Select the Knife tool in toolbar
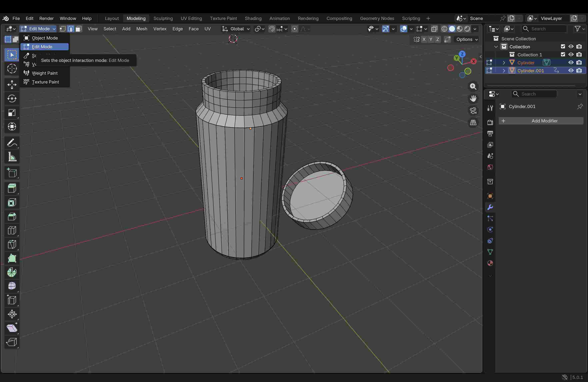This screenshot has height=382, width=588. coord(12,244)
